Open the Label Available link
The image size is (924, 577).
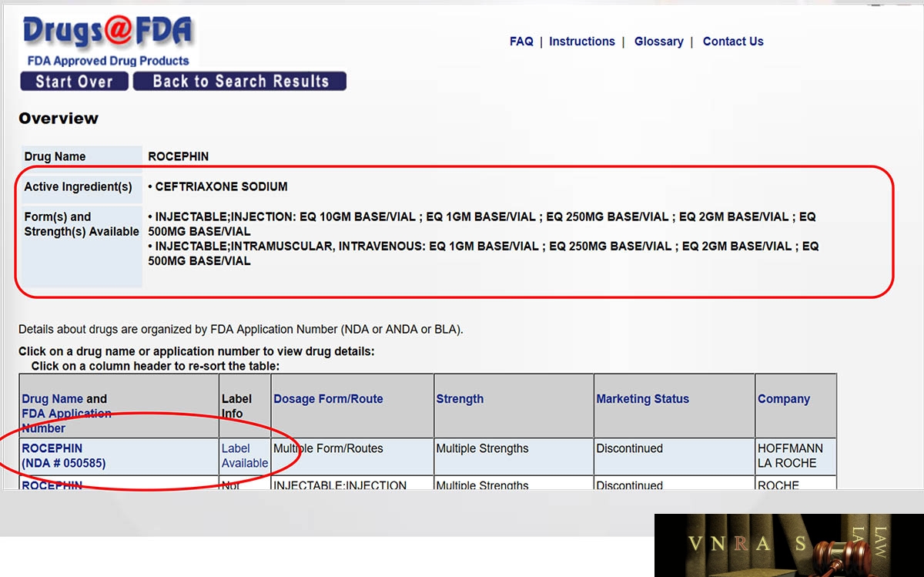(x=245, y=456)
